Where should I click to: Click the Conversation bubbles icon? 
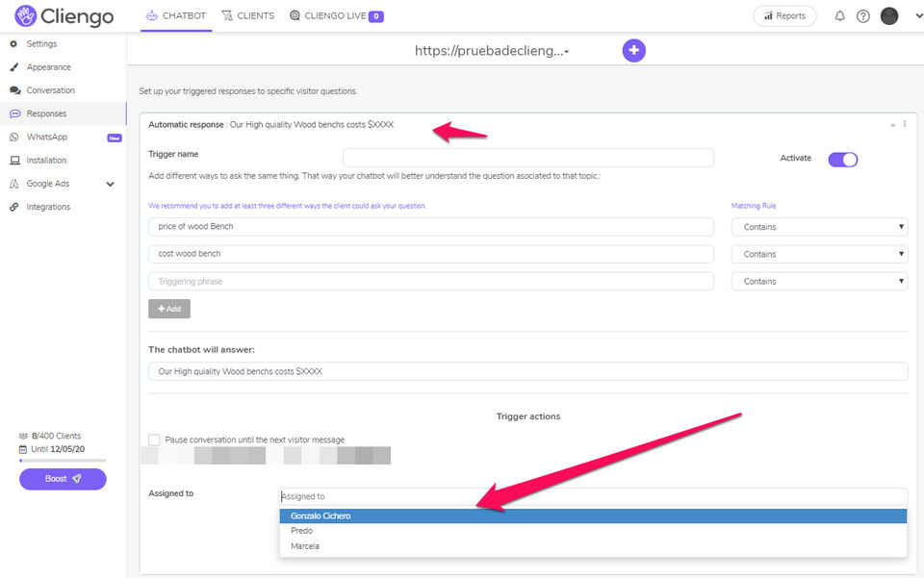(14, 90)
